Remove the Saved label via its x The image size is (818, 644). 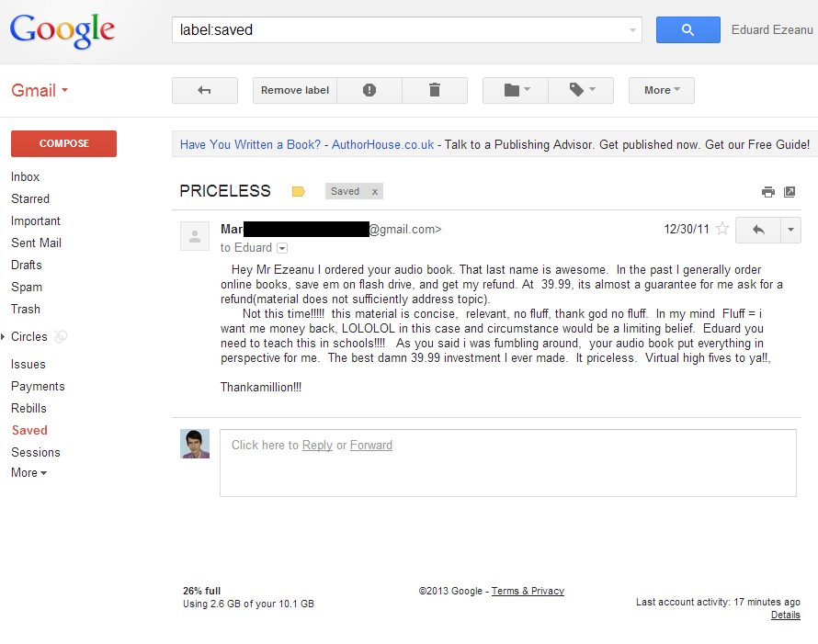click(375, 192)
